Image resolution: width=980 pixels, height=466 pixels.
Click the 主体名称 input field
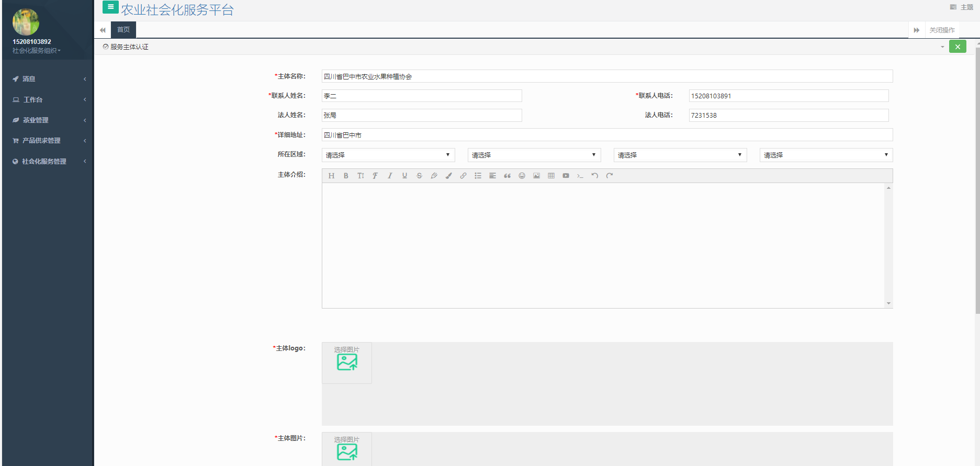click(x=607, y=76)
